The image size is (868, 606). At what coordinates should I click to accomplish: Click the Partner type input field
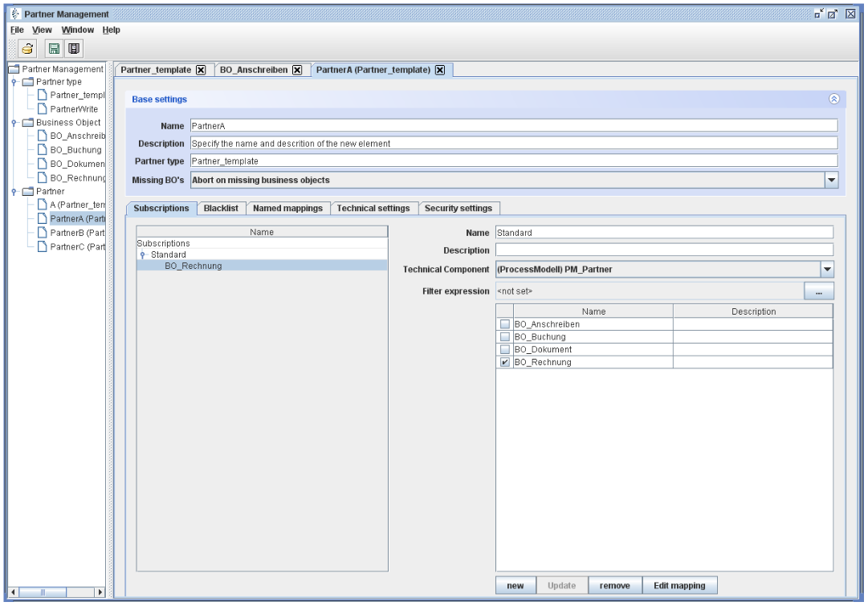click(514, 161)
